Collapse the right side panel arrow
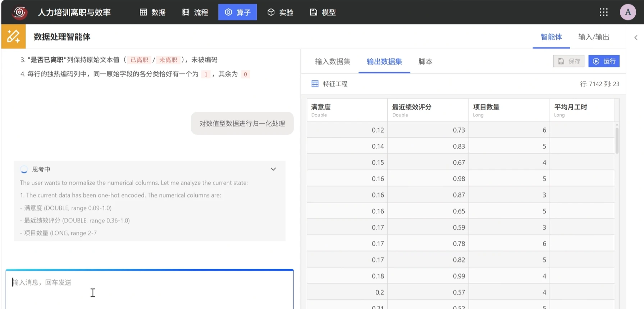 636,37
